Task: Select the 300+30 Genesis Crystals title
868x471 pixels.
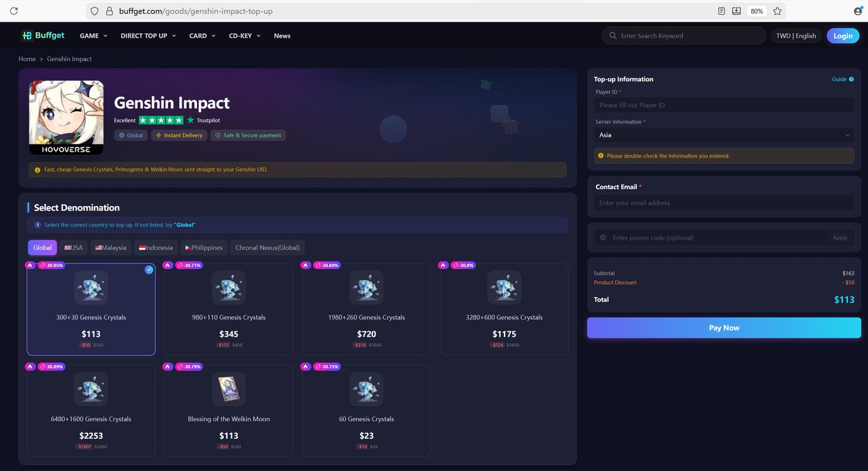Action: (91, 317)
